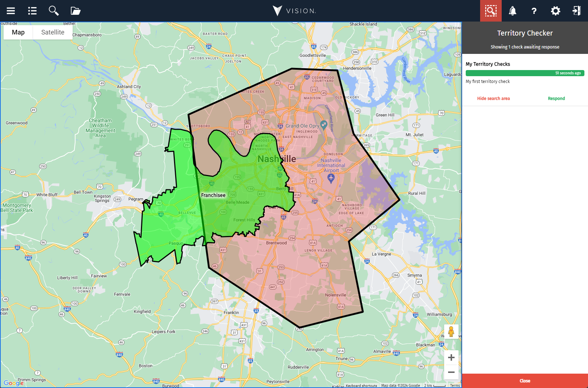This screenshot has width=588, height=388.
Task: Sign out using the logout icon
Action: 576,11
